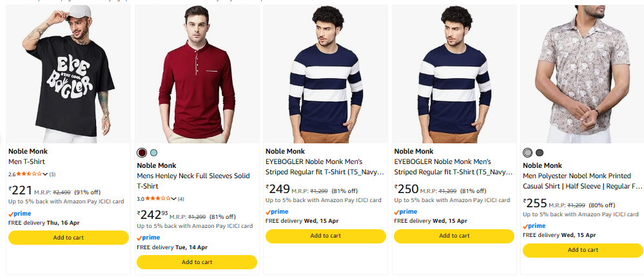Add the ₹255 printed casual shirt to cart
The image size is (644, 277).
tap(583, 250)
